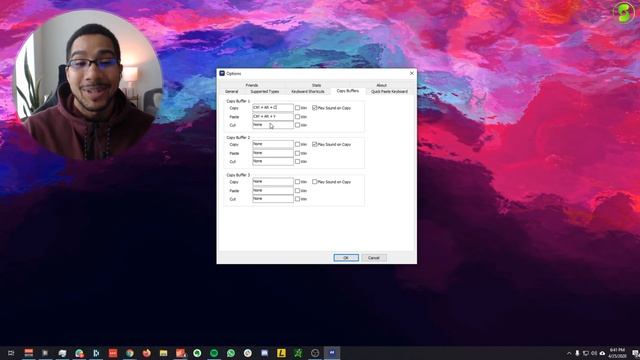This screenshot has height=360, width=640.
Task: Open the Friends tab
Action: pos(252,85)
